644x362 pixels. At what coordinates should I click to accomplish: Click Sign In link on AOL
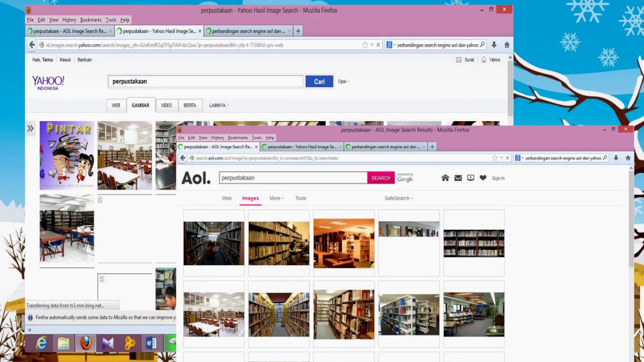498,178
